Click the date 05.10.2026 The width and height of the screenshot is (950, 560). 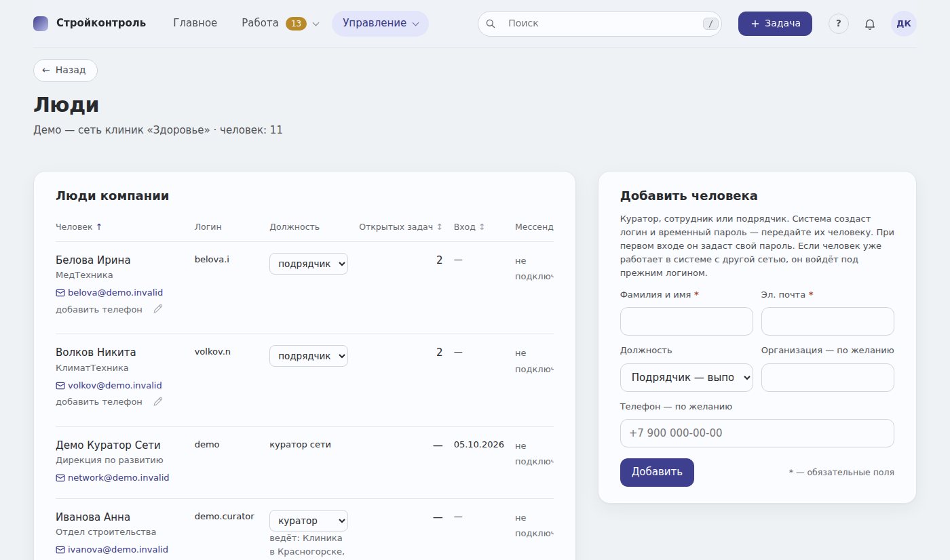coord(479,445)
